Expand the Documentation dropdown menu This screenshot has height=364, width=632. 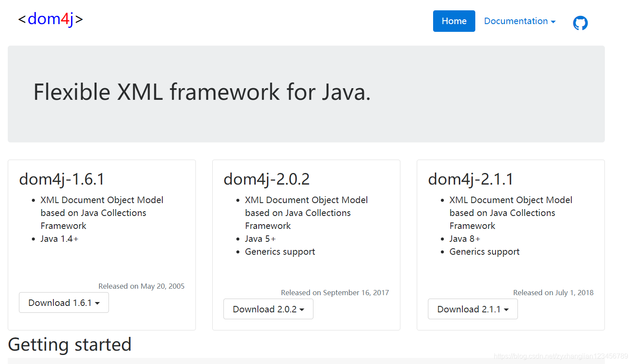pos(520,21)
